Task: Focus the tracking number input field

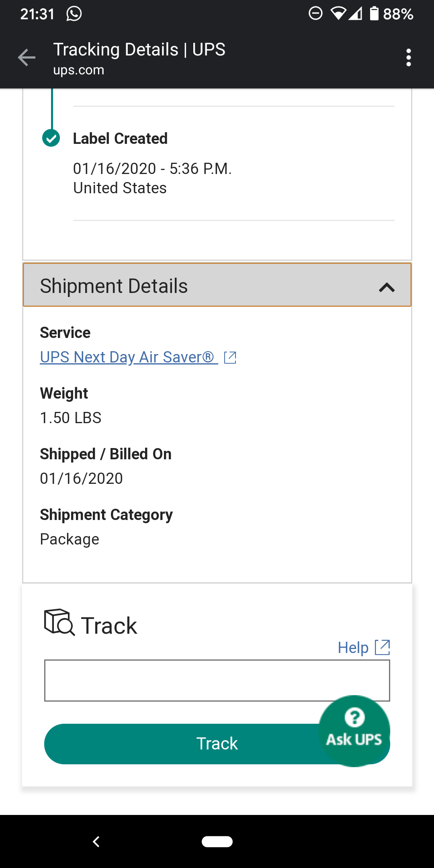Action: (217, 680)
